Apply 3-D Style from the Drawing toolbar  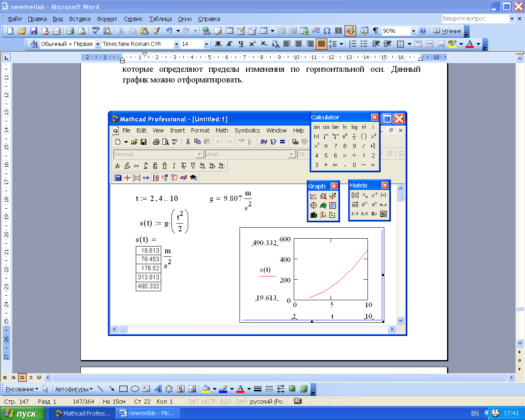(x=304, y=389)
